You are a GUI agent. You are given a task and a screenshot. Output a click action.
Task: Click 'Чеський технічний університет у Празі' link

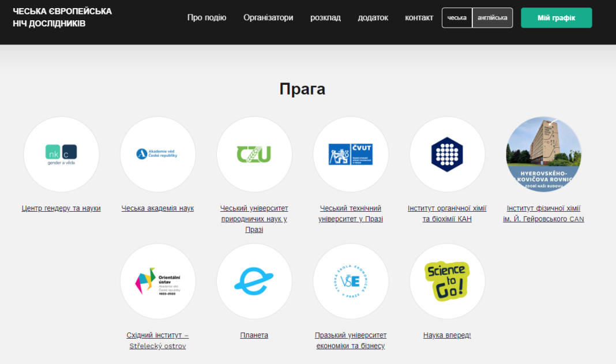click(351, 213)
